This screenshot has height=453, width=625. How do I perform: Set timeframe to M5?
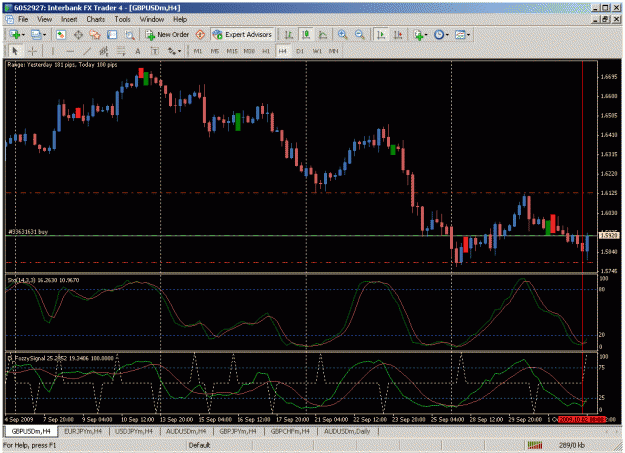tap(215, 51)
